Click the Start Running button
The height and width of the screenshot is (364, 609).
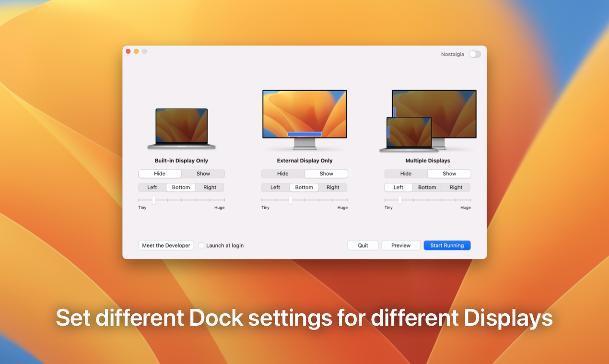click(447, 245)
